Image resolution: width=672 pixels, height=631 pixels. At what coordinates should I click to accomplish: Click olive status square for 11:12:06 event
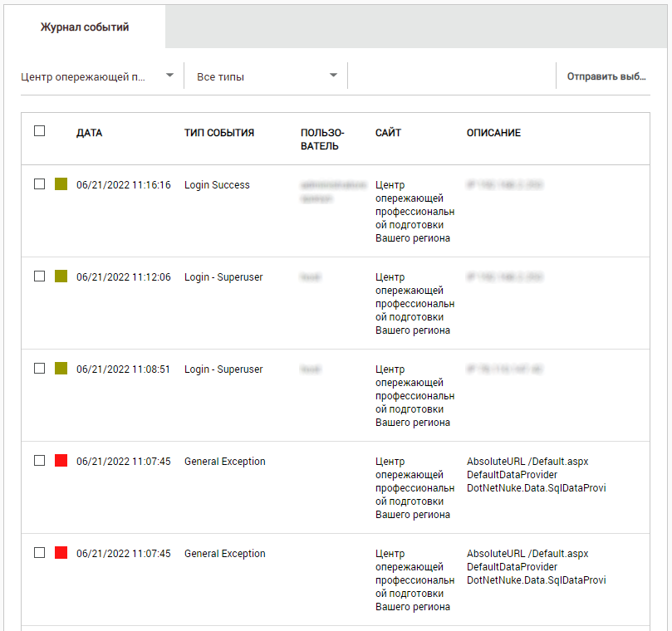click(61, 276)
